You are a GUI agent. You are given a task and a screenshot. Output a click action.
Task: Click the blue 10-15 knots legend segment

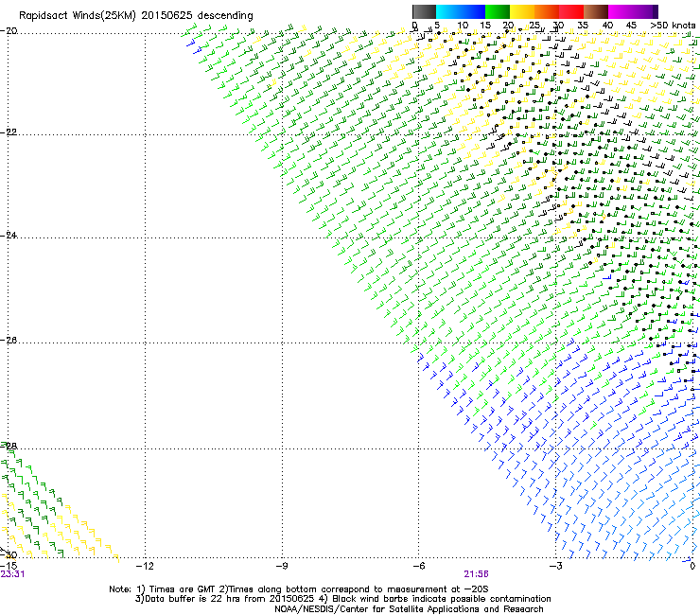(473, 11)
